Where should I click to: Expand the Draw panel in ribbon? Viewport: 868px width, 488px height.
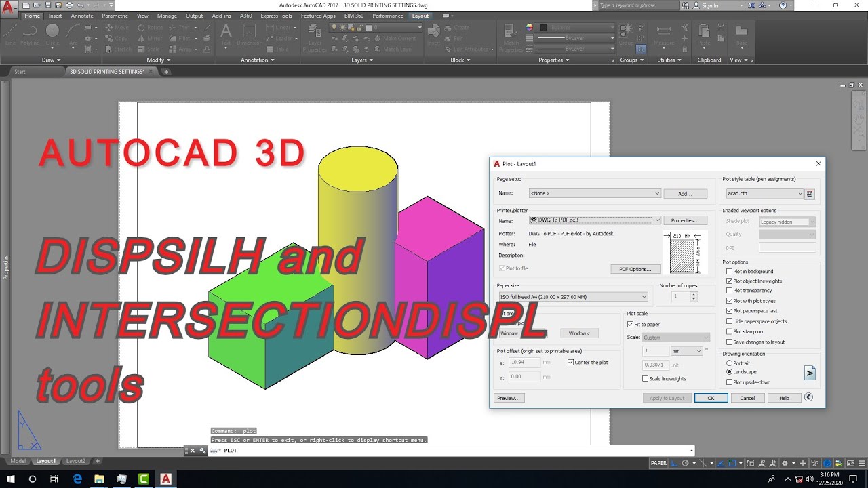(x=52, y=60)
